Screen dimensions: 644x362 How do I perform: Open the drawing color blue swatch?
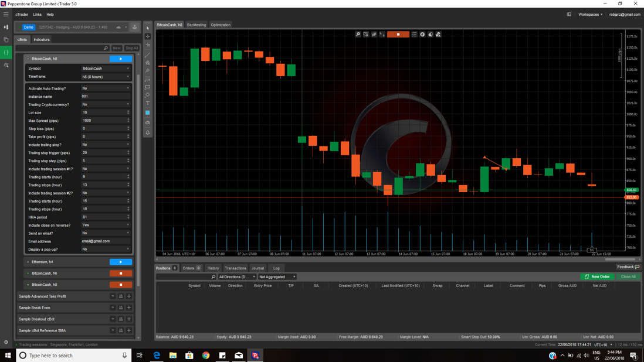pos(148,112)
